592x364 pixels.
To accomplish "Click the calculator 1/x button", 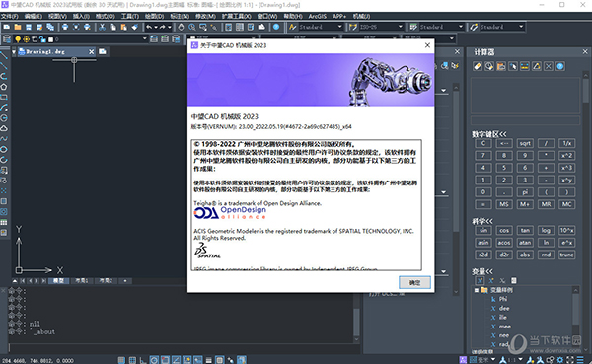I will (566, 143).
